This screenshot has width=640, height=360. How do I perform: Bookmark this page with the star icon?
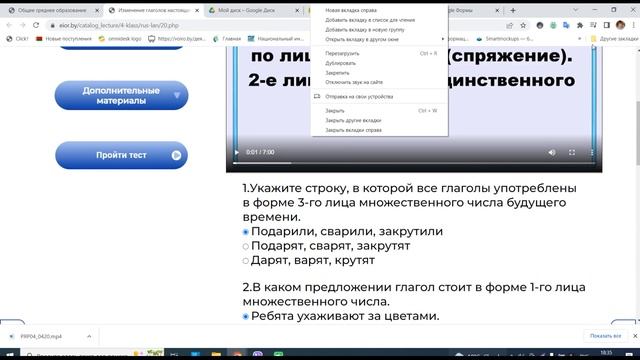[523, 25]
